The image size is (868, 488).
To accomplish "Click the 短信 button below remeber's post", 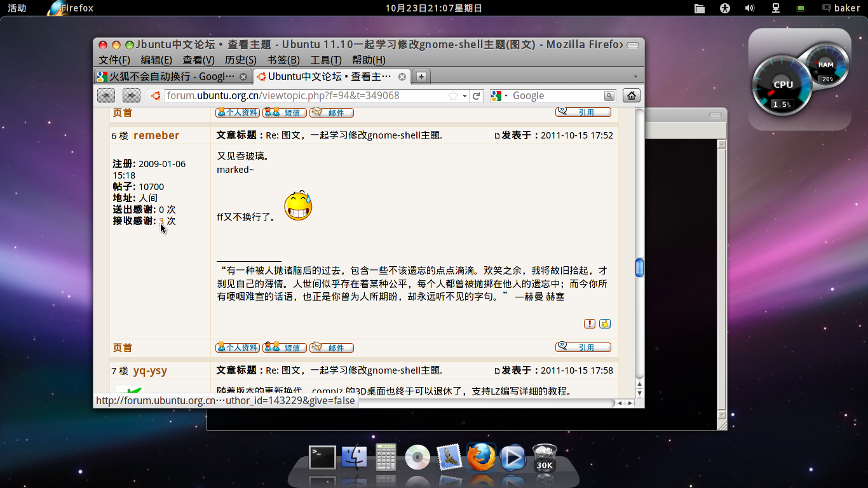I will tap(285, 348).
